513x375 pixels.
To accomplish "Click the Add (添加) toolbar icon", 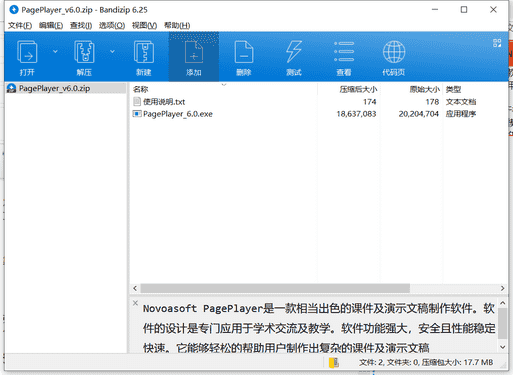I will click(x=194, y=57).
